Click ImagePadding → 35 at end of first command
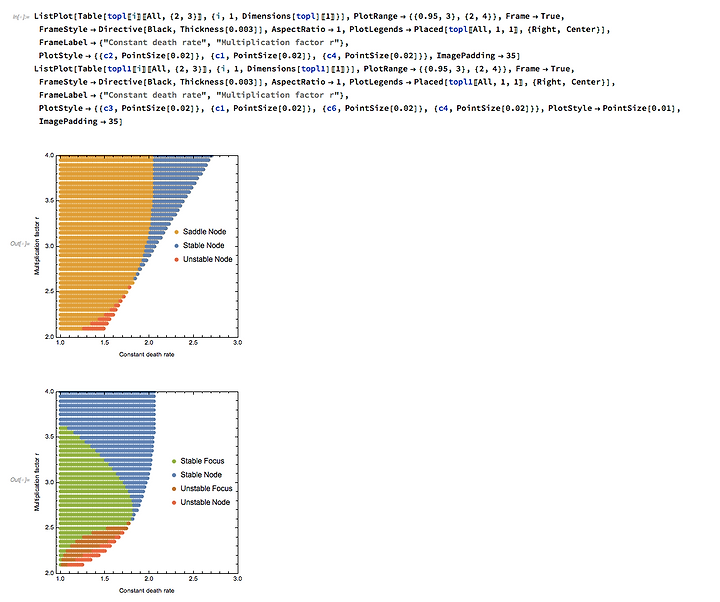Image resolution: width=720 pixels, height=602 pixels. [x=478, y=56]
